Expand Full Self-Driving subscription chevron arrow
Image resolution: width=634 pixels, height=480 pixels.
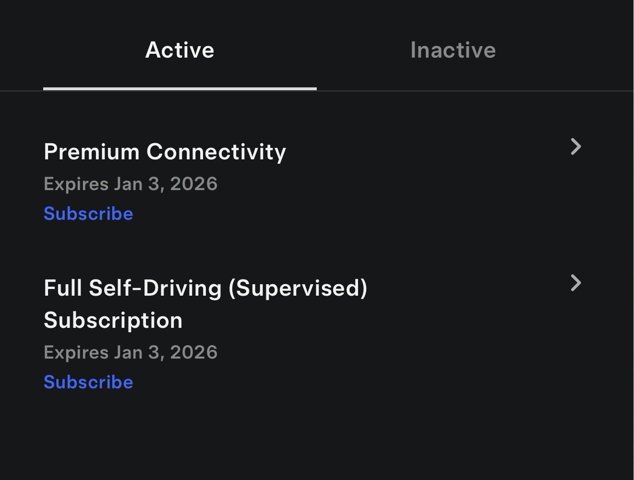575,283
